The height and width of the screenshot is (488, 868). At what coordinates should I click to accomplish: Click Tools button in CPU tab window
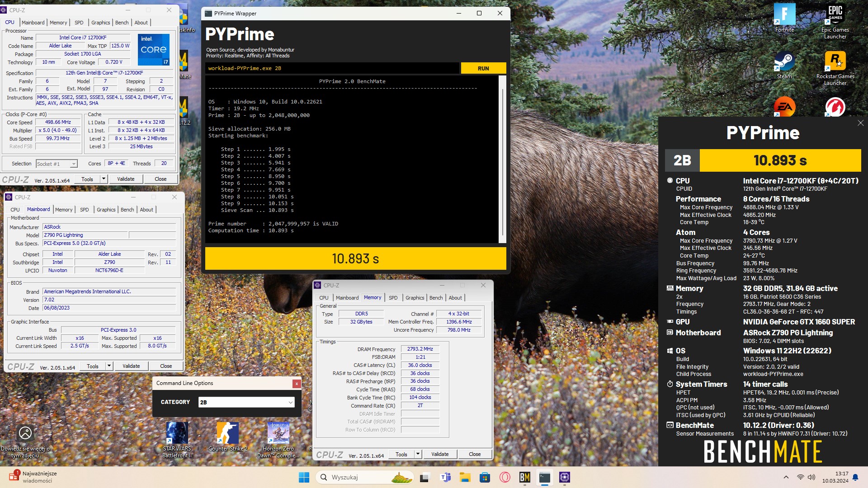87,179
